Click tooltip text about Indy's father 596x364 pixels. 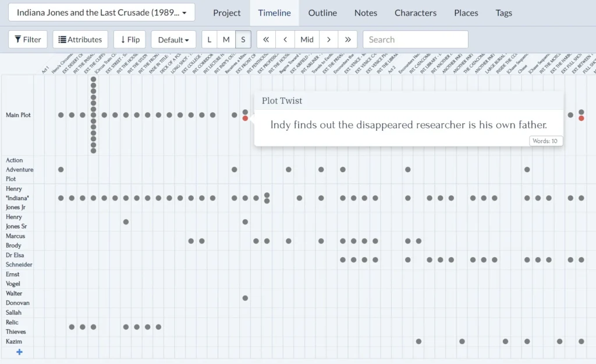click(409, 125)
